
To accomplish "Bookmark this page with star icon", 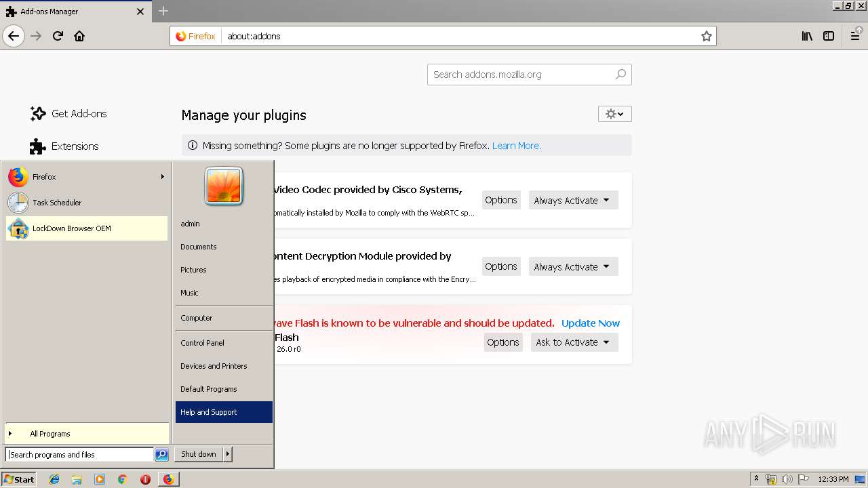I will [x=706, y=36].
